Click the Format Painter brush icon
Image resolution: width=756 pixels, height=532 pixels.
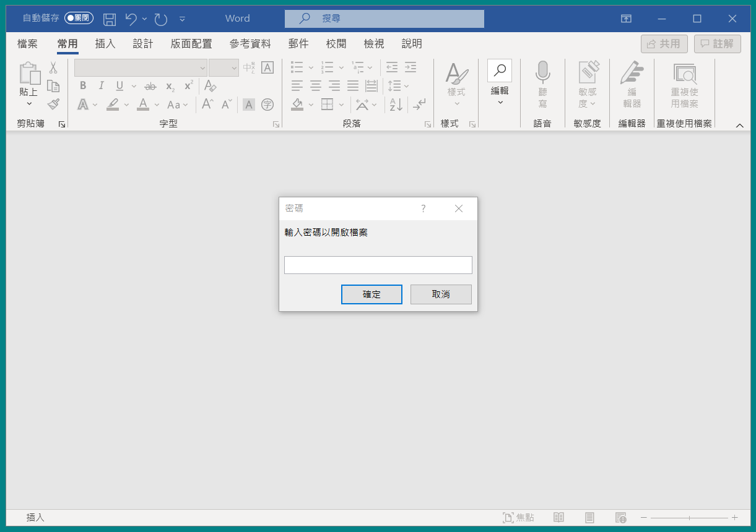[53, 104]
